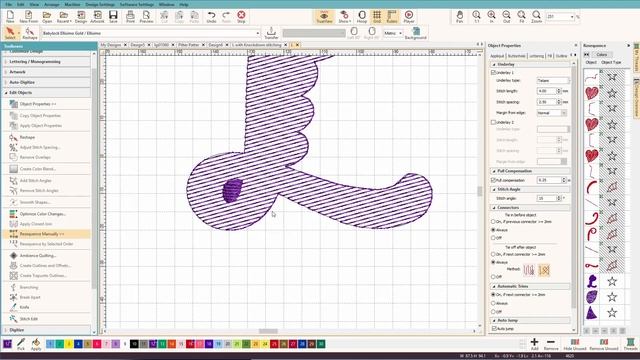
Task: Click the Transfer to machine icon
Action: 271,33
